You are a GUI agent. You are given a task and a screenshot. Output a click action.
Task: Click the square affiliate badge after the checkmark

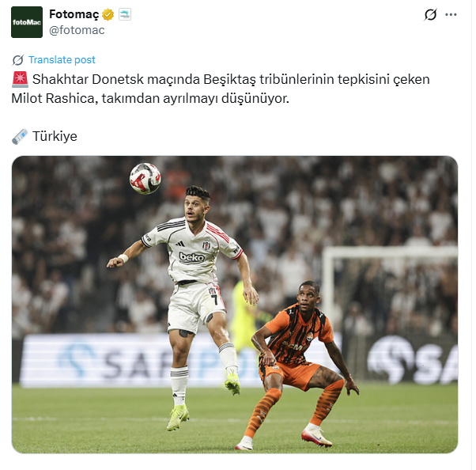(x=125, y=14)
